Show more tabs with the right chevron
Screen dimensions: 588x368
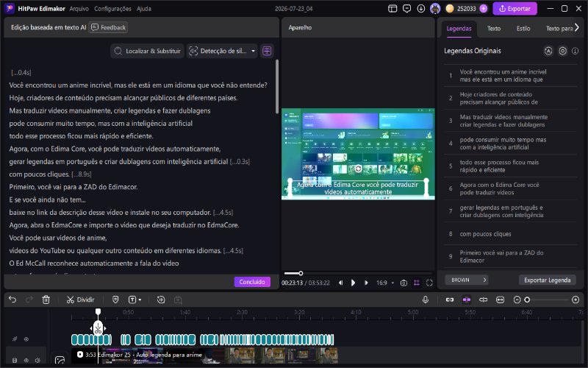click(x=577, y=27)
